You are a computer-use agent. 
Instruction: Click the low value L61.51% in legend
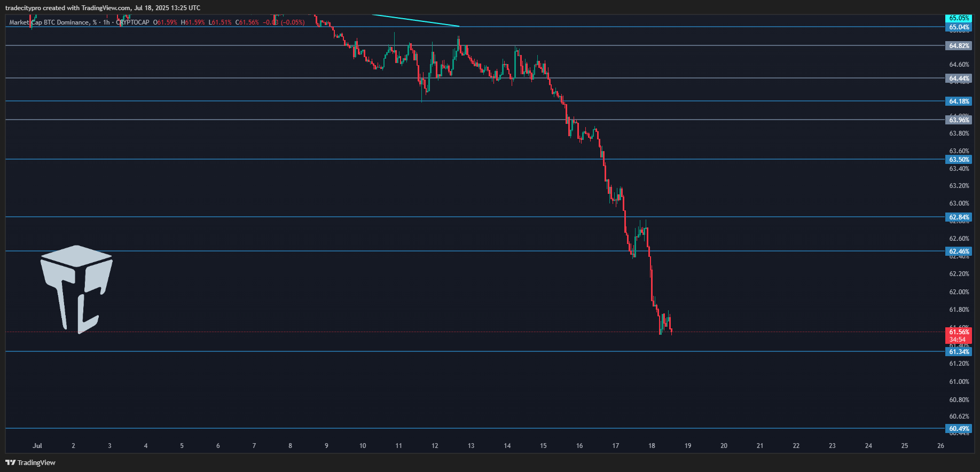[220, 22]
